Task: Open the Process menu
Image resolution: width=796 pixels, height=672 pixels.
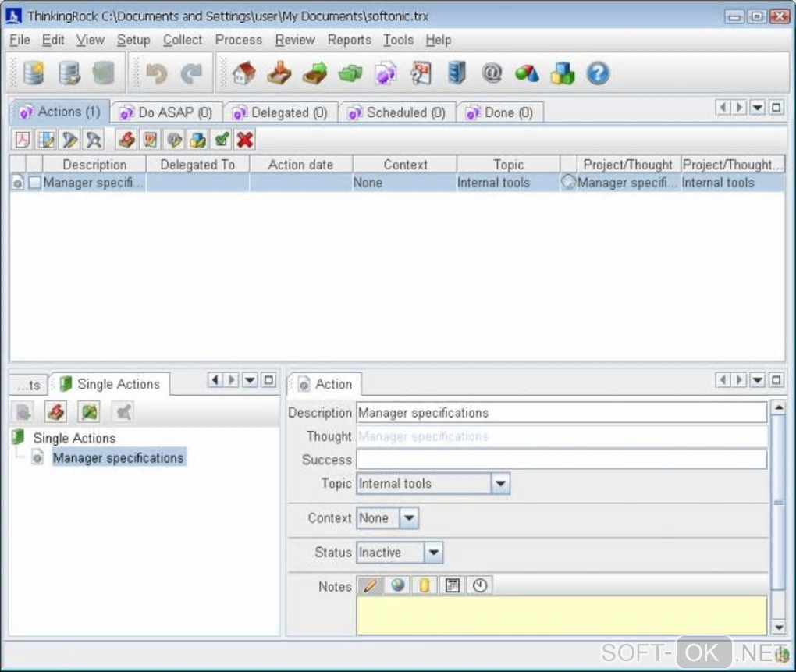Action: (239, 40)
